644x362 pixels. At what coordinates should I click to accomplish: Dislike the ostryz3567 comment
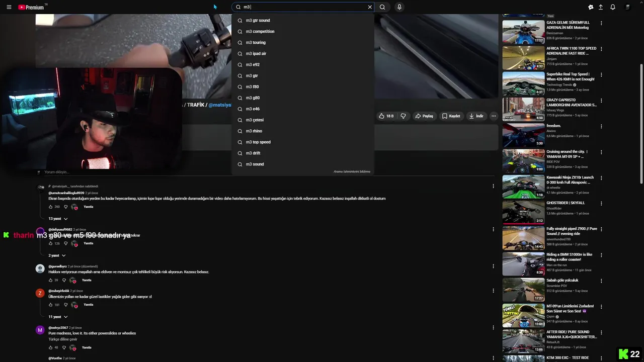64,347
